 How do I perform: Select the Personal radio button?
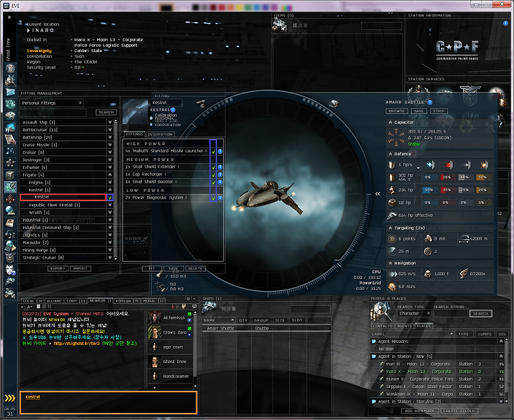click(x=151, y=118)
